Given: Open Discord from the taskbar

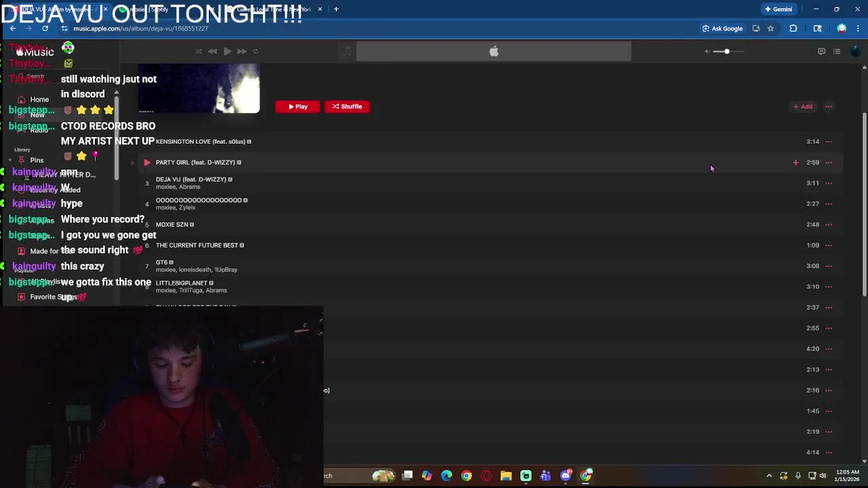Looking at the screenshot, I should pos(566,476).
